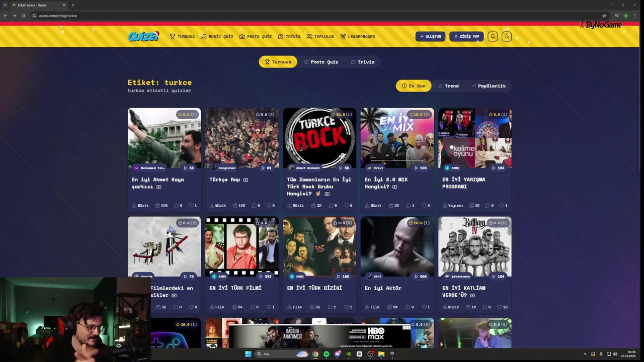Open Photo Quiz in the top navigation
The image size is (644, 362).
tap(256, 37)
